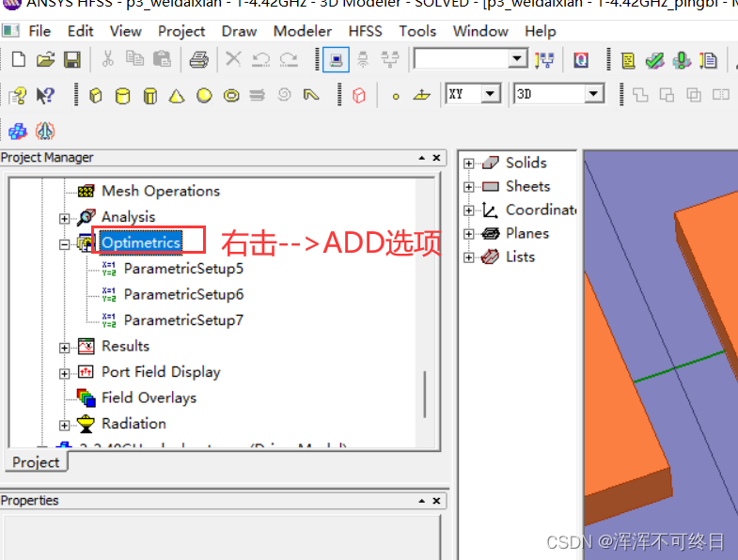Draw a torus with the torus icon

point(231,96)
